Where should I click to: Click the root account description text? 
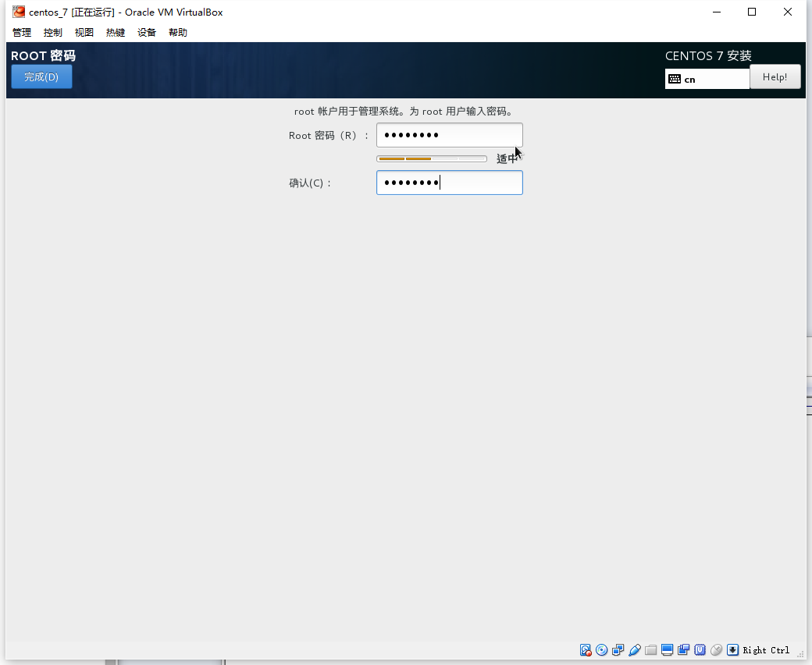pyautogui.click(x=404, y=112)
